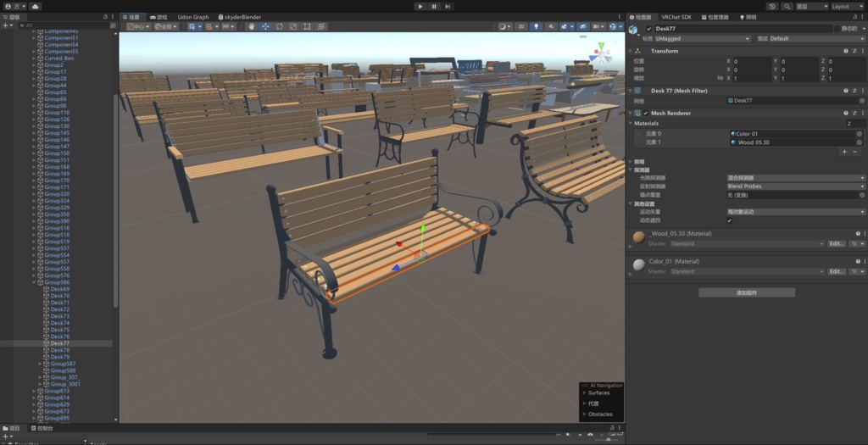Select the Rotate tool
The height and width of the screenshot is (445, 868).
coord(280,26)
